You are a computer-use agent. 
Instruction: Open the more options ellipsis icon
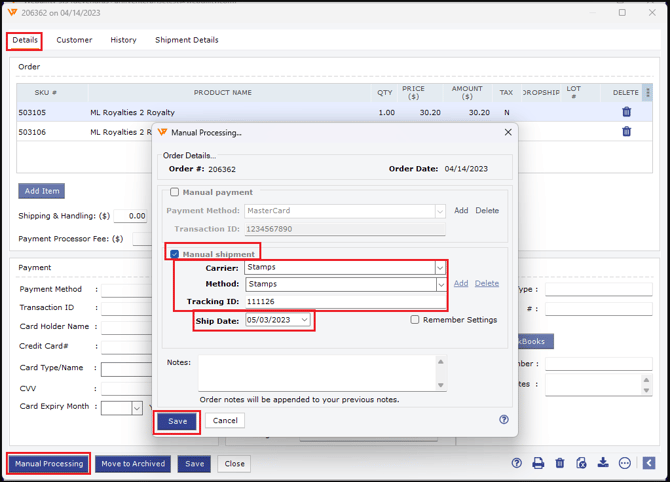pos(625,463)
